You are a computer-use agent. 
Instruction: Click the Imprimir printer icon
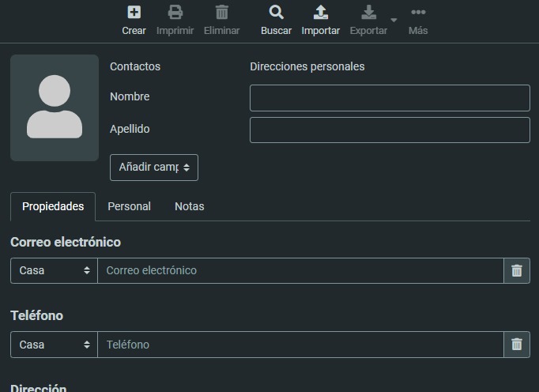coord(175,13)
